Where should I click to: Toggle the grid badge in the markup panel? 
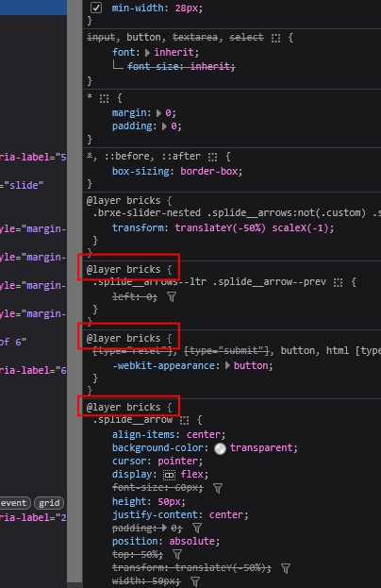point(49,503)
